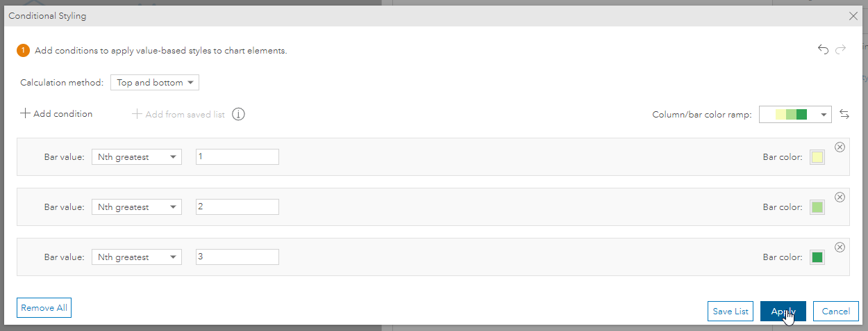The width and height of the screenshot is (868, 331).
Task: Click the undo arrow icon
Action: tap(823, 49)
